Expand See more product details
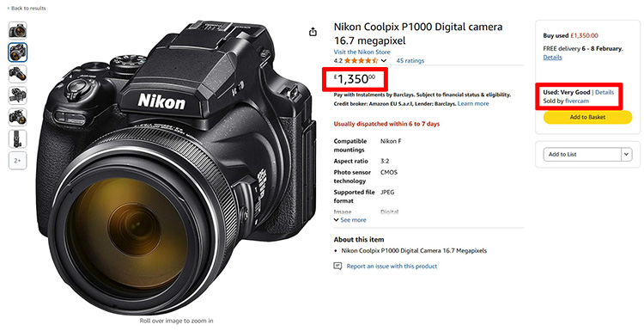644x331 pixels. tap(350, 220)
